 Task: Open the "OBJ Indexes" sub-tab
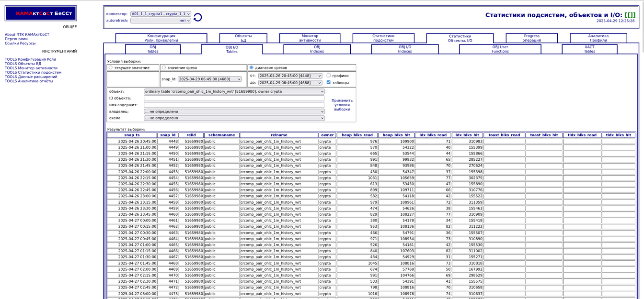coord(317,49)
